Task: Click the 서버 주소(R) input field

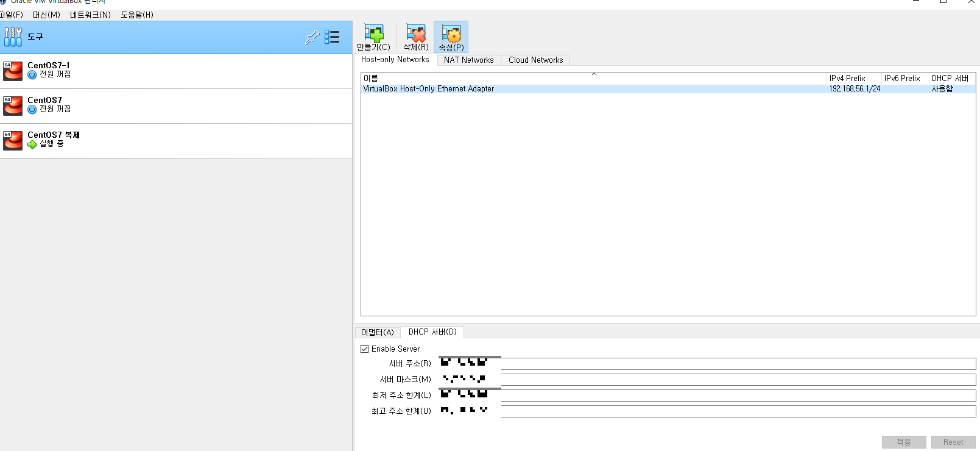Action: pos(707,363)
